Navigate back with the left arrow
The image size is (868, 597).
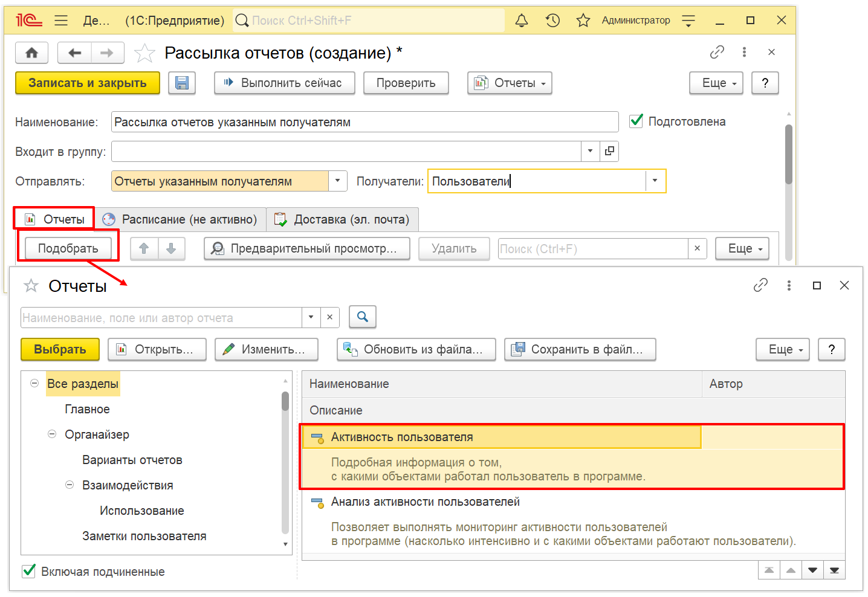click(x=75, y=53)
